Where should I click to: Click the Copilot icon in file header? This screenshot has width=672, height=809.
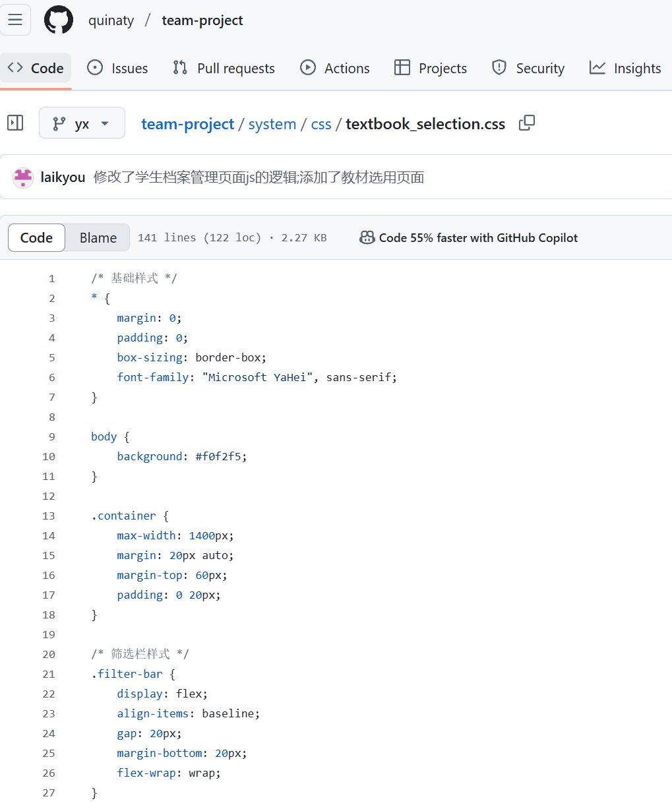(367, 238)
